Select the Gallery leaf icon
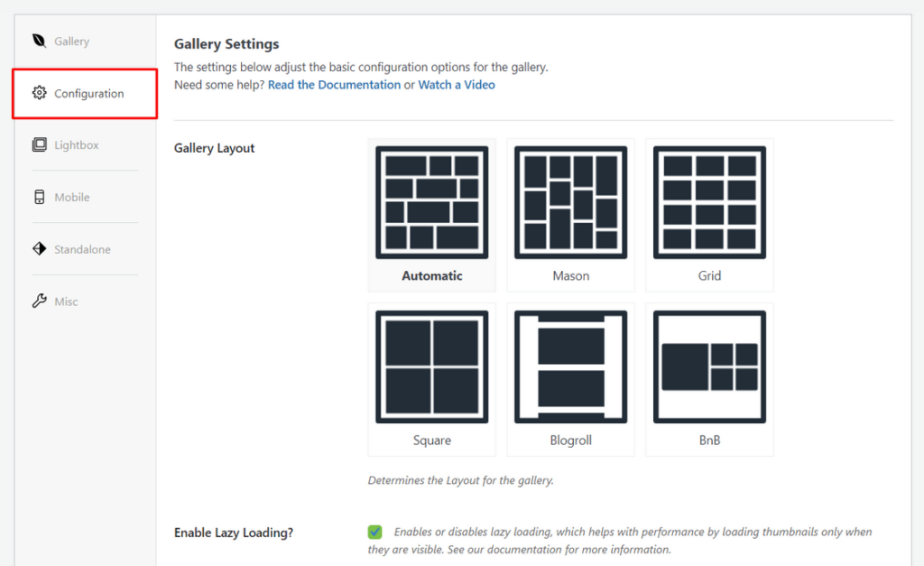Image resolution: width=924 pixels, height=566 pixels. 38,40
